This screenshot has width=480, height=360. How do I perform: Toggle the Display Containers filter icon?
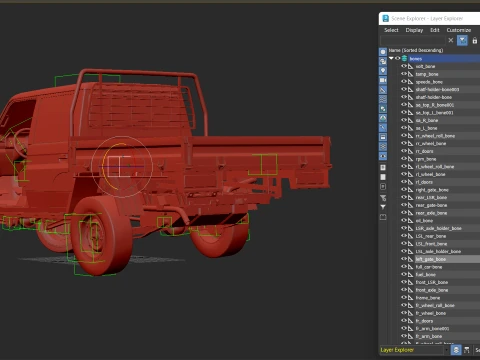[383, 137]
